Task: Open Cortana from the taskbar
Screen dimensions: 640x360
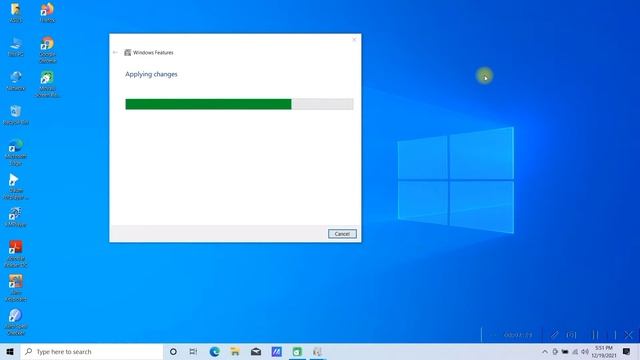Action: tap(173, 351)
